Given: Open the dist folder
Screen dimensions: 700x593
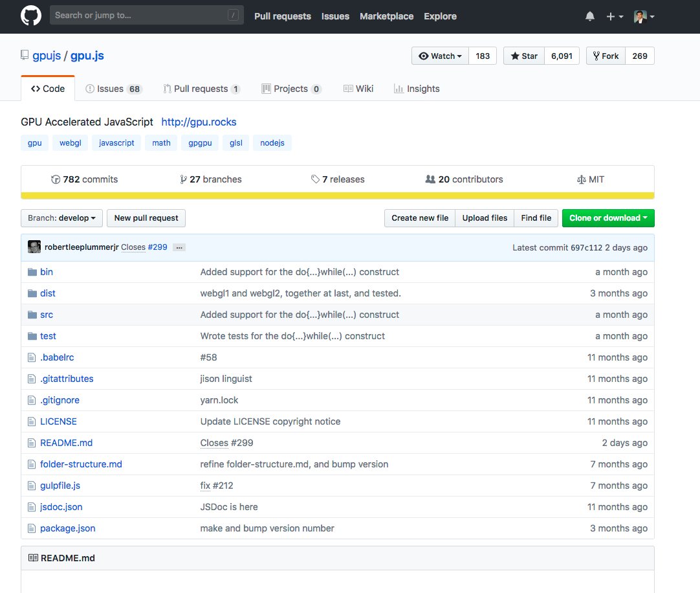Looking at the screenshot, I should [48, 294].
